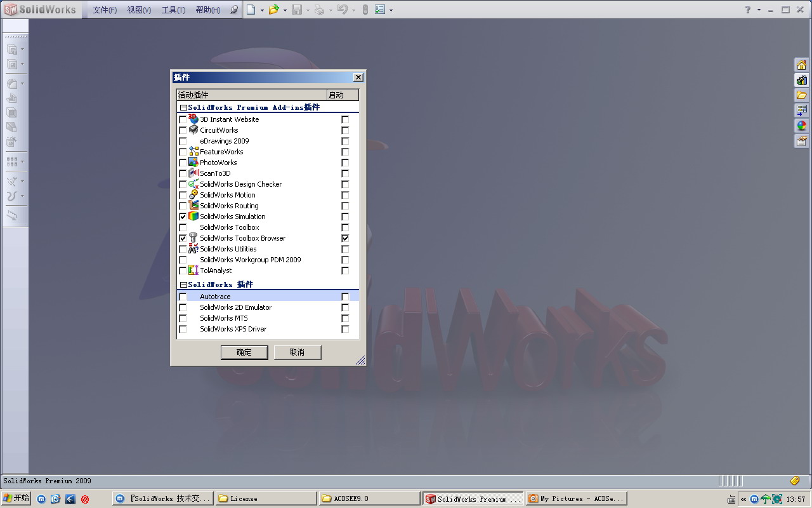Open the dropdown beside the Undo icon
The height and width of the screenshot is (508, 812).
click(x=353, y=10)
